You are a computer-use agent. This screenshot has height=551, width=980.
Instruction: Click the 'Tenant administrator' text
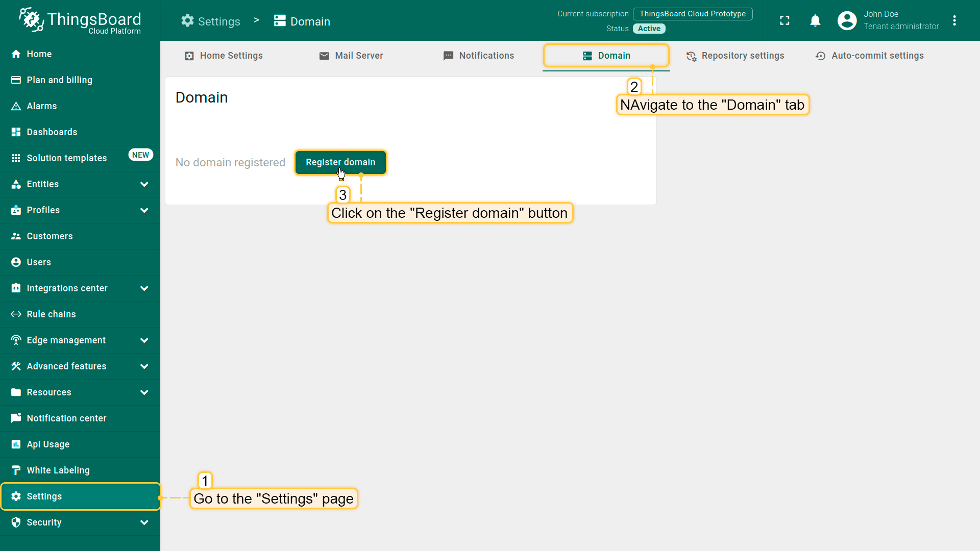pos(901,27)
